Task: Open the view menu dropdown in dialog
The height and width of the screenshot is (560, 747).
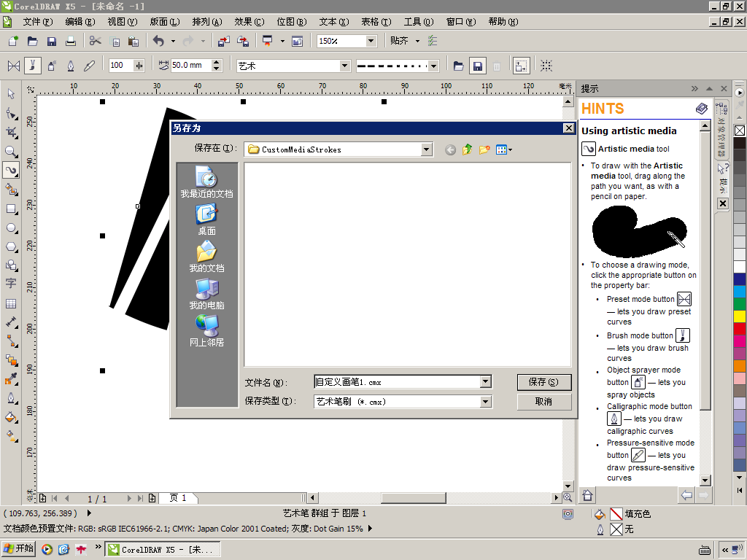Action: 503,149
